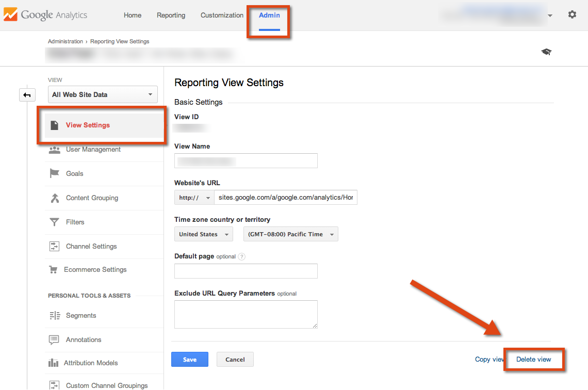Switch to the Reporting tab
The image size is (588, 390).
click(171, 15)
